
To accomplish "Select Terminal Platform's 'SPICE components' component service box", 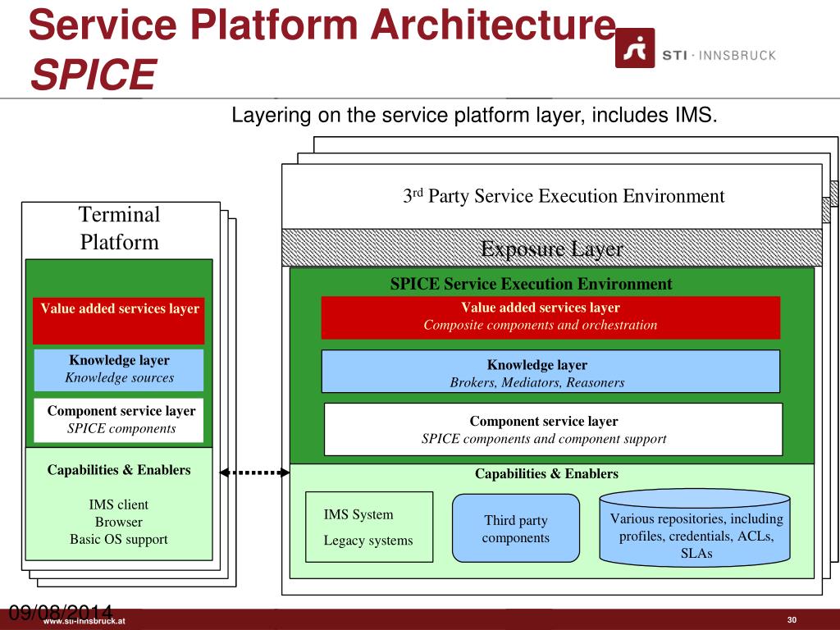I will tap(119, 420).
